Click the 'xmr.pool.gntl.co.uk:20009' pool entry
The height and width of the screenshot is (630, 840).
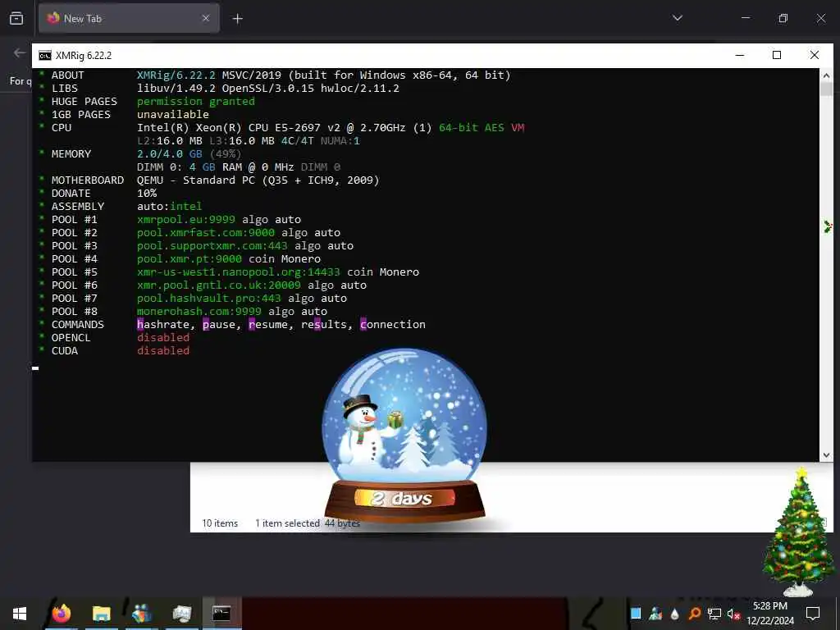pyautogui.click(x=218, y=285)
